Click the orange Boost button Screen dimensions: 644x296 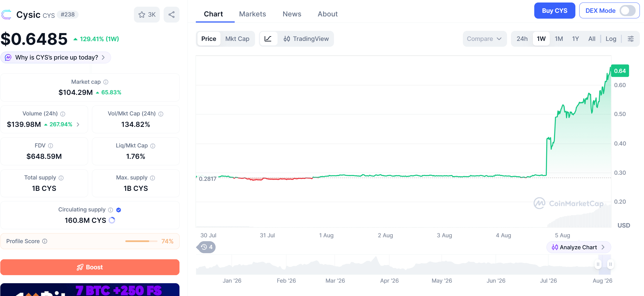click(90, 267)
